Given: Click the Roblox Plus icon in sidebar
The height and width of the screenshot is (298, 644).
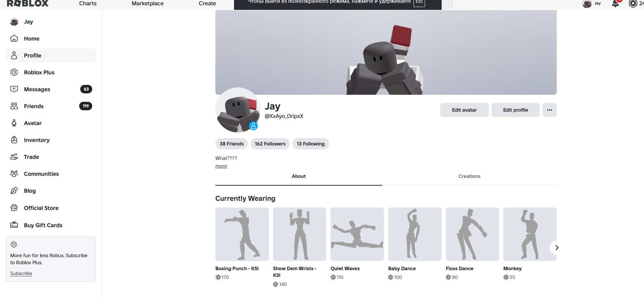Looking at the screenshot, I should pyautogui.click(x=14, y=72).
